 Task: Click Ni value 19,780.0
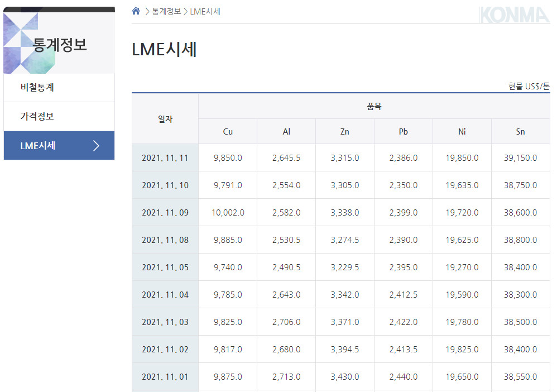click(x=462, y=322)
